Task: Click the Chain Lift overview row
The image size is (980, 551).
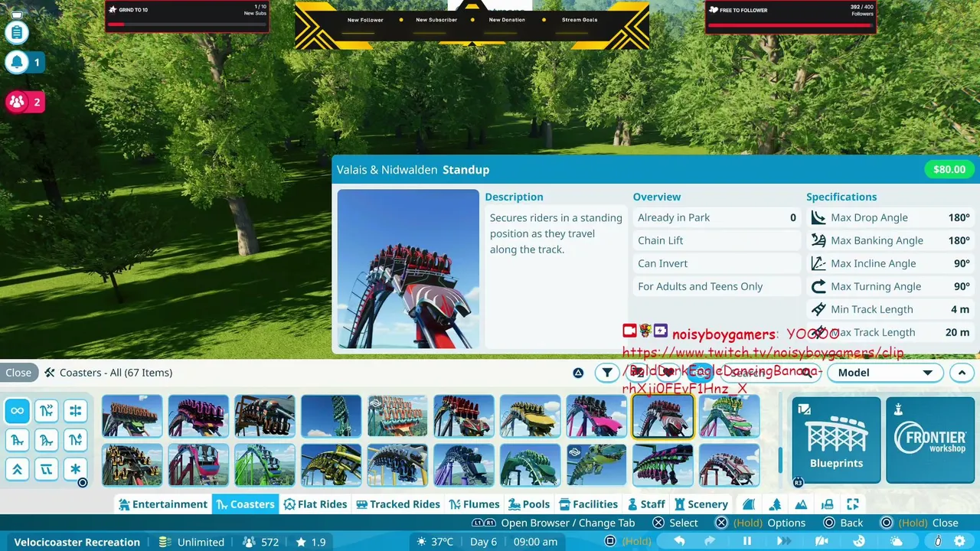Action: tap(717, 240)
